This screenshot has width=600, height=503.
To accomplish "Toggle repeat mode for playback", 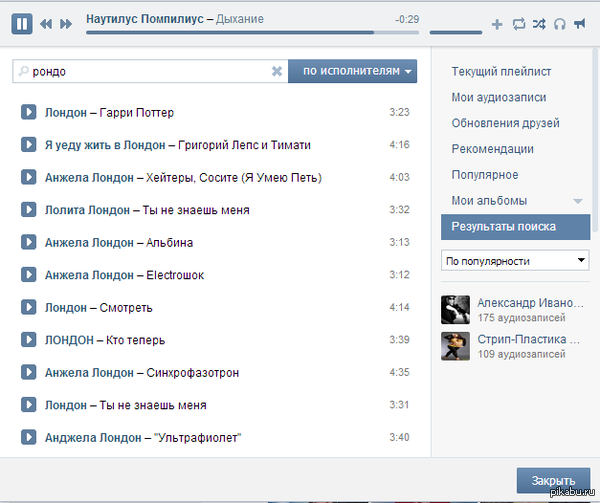I will 518,24.
